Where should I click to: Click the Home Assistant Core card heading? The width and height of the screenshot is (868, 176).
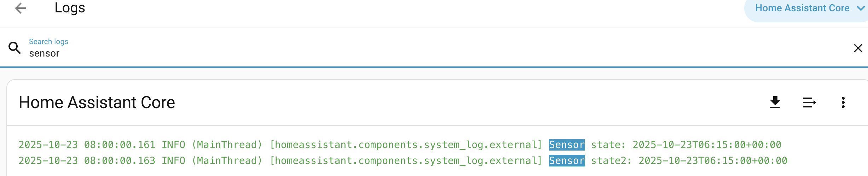pyautogui.click(x=97, y=102)
